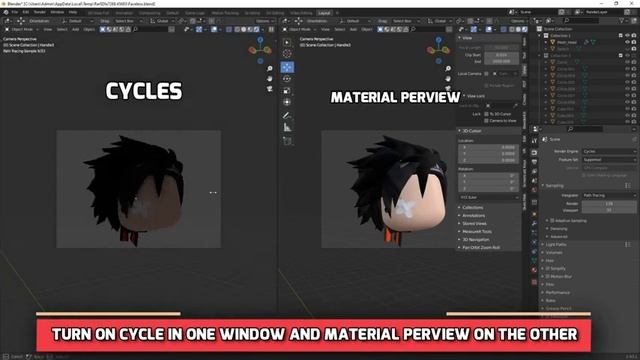Select the Annotate pencil tool
Viewport: 640px width, 360px height.
287,116
